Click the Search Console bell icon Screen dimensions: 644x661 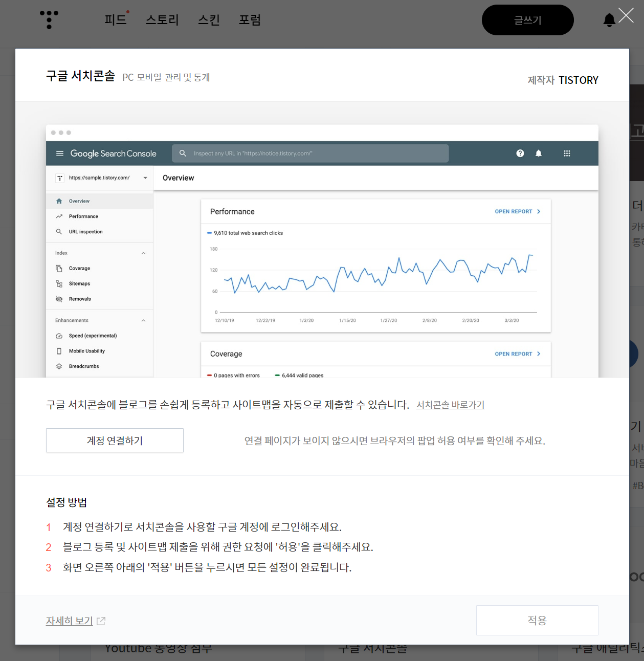(x=539, y=153)
